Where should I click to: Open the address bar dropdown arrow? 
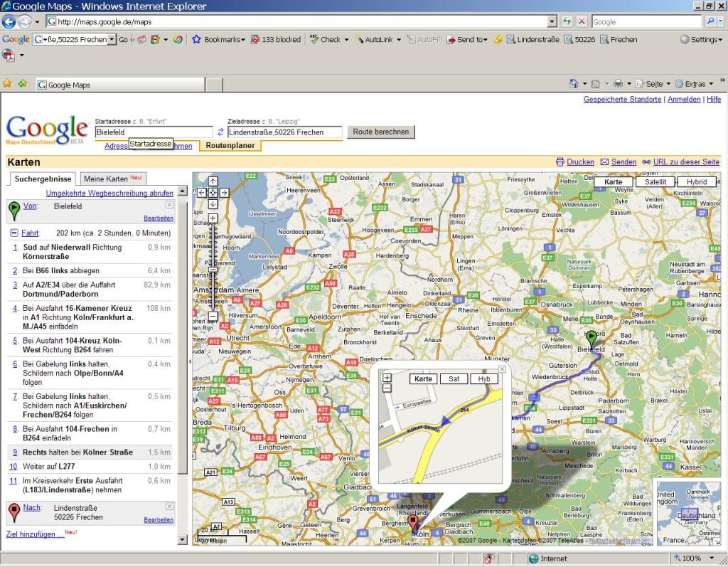pos(552,21)
